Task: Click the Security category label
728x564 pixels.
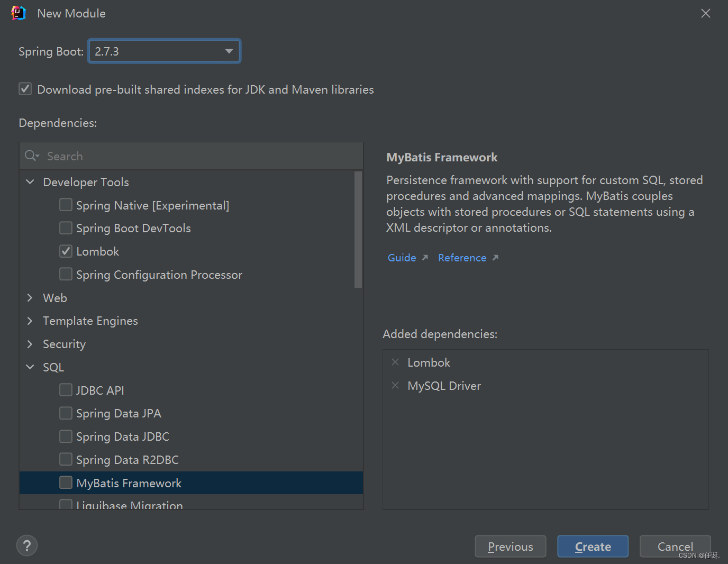Action: coord(64,344)
